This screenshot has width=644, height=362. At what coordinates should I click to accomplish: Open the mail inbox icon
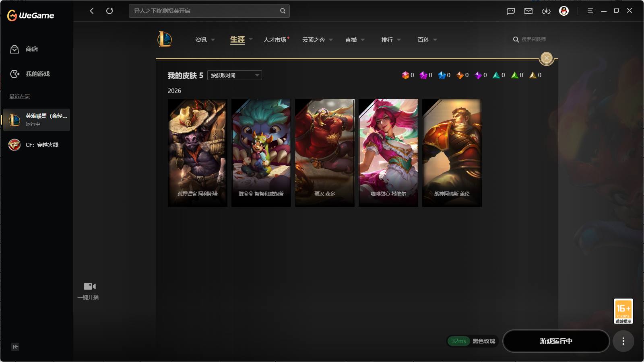(x=528, y=11)
